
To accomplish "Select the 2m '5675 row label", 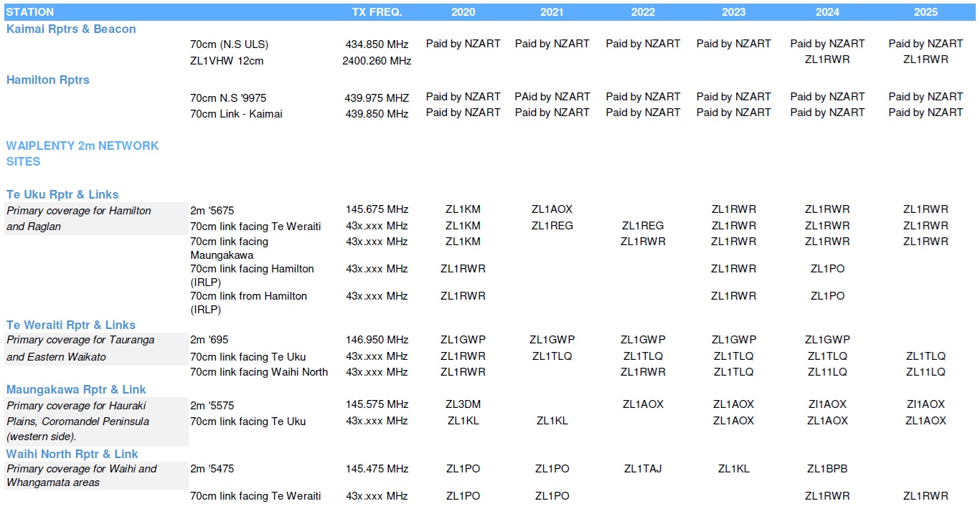I will point(212,211).
